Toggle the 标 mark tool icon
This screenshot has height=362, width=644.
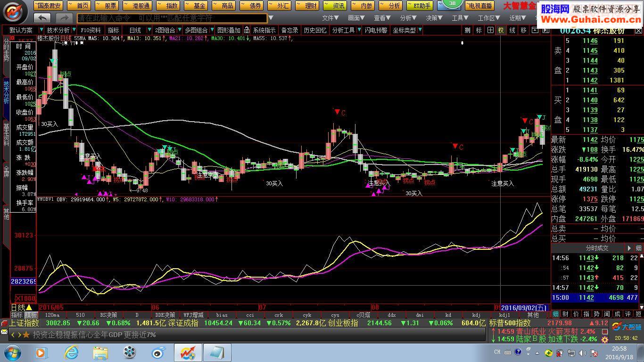[x=479, y=30]
